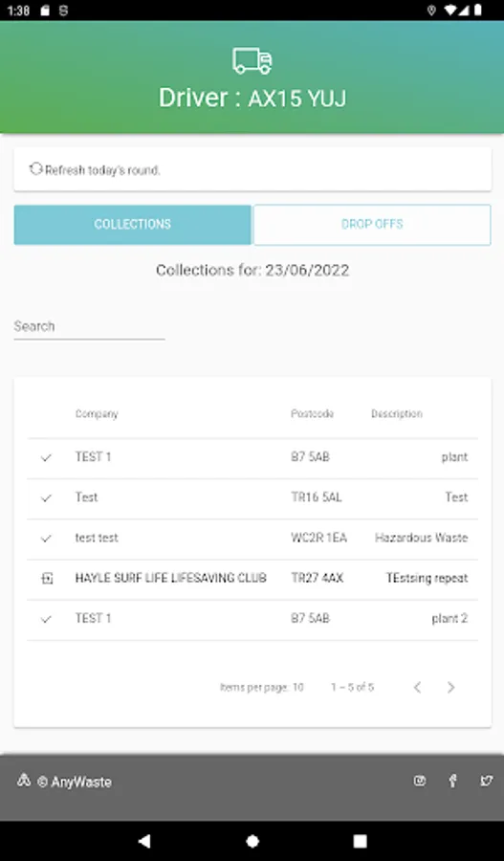Open the Twitter icon in footer
504x861 pixels.
[486, 781]
